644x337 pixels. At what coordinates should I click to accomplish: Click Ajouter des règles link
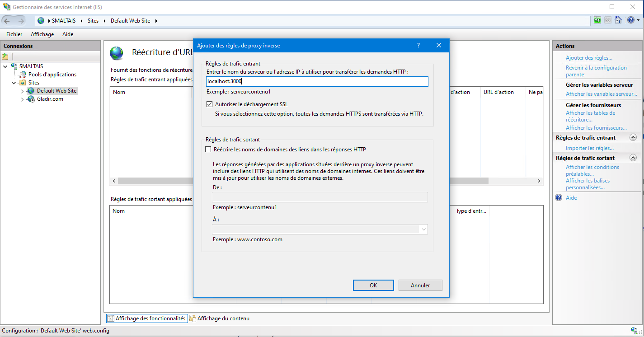click(x=589, y=58)
